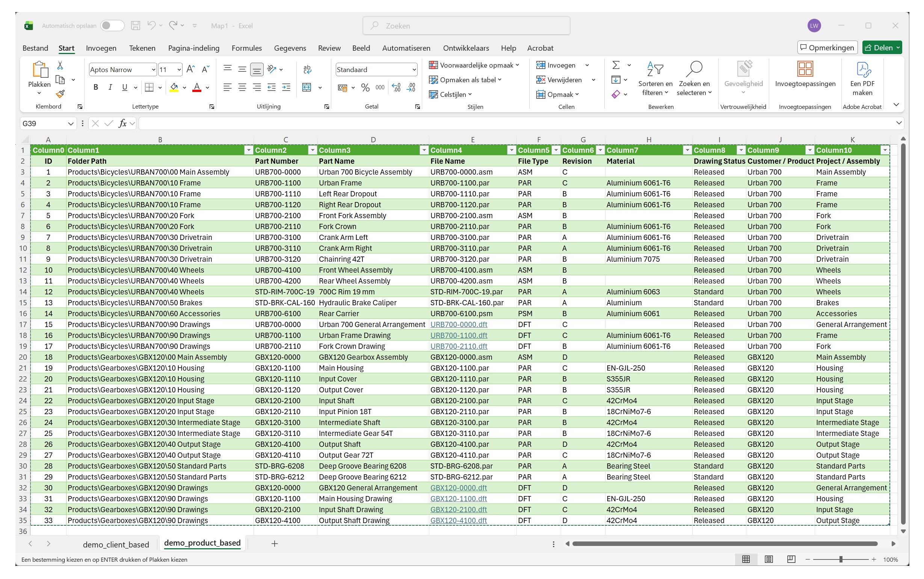The width and height of the screenshot is (924, 579).
Task: Click the Clear eraser icon
Action: tap(616, 94)
